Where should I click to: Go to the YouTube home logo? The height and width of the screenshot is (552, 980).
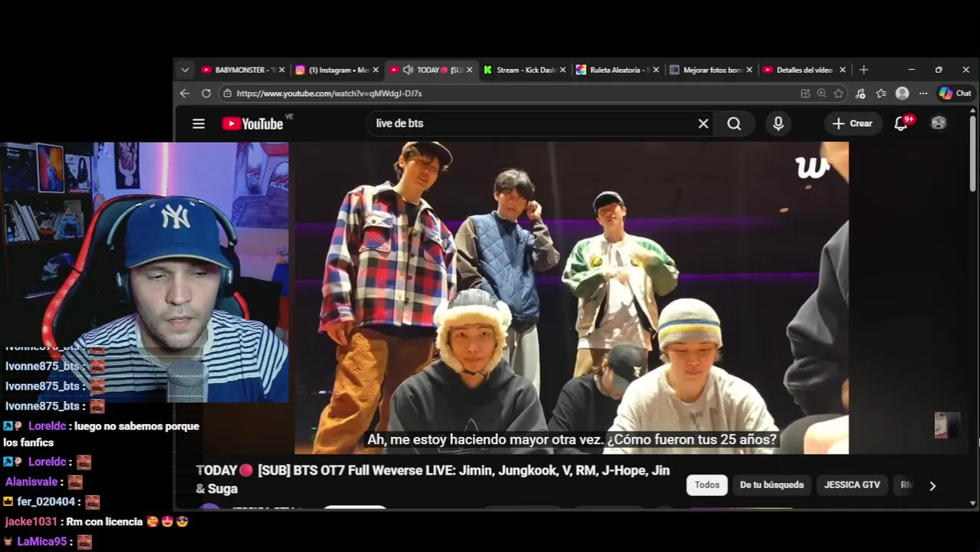(x=252, y=123)
